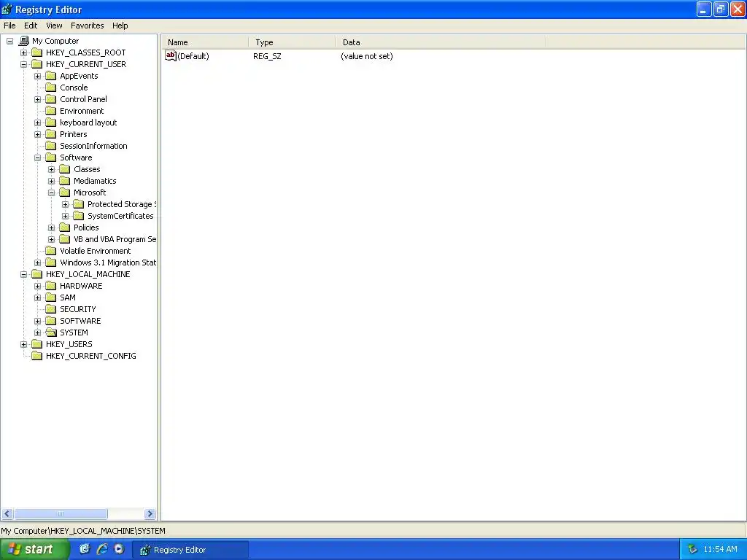747x560 pixels.
Task: Expand the SAM key
Action: pyautogui.click(x=38, y=297)
